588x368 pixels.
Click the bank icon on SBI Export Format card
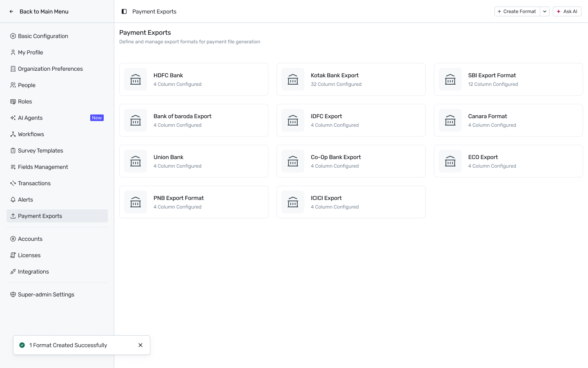tap(450, 79)
